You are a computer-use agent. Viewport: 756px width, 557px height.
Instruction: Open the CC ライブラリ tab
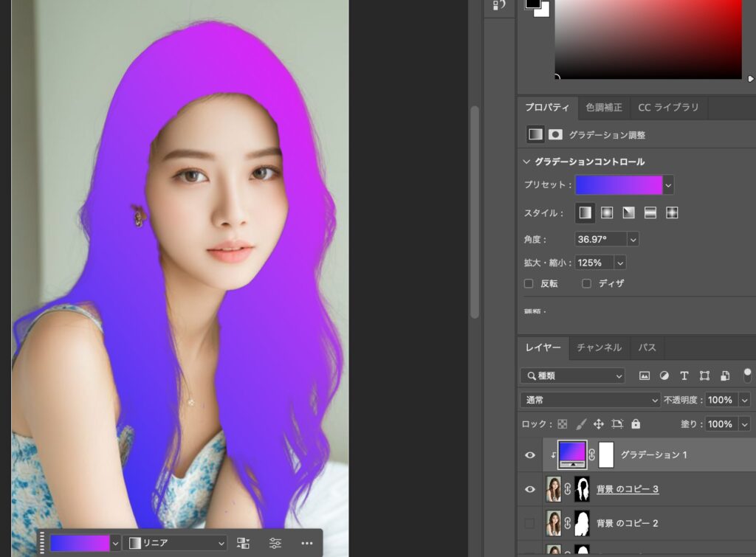pyautogui.click(x=668, y=108)
